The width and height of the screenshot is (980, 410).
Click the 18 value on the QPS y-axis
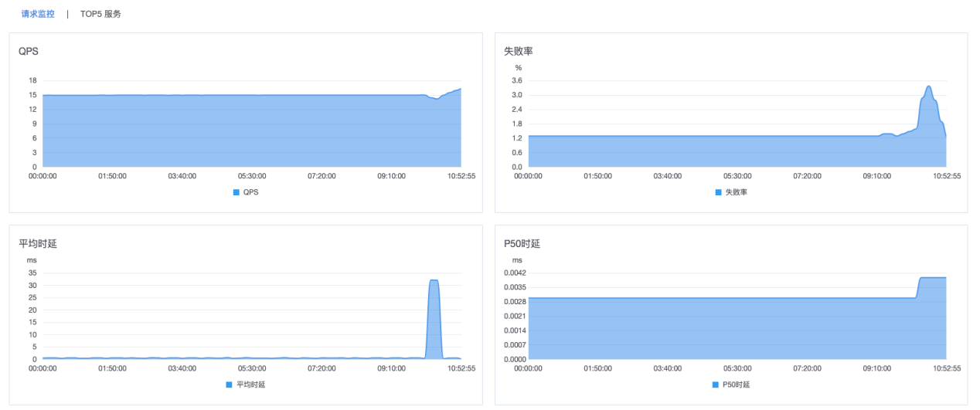point(33,81)
